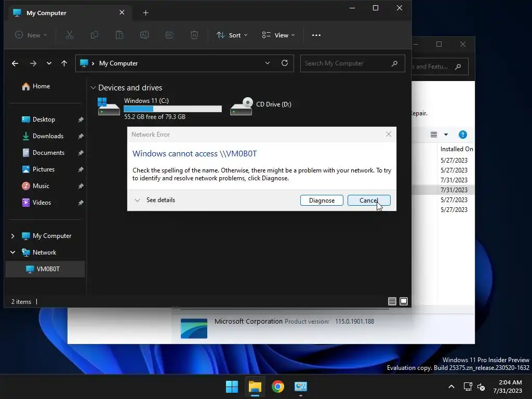Viewport: 532px width, 399px height.
Task: Open the See more ellipsis menu
Action: coord(316,35)
